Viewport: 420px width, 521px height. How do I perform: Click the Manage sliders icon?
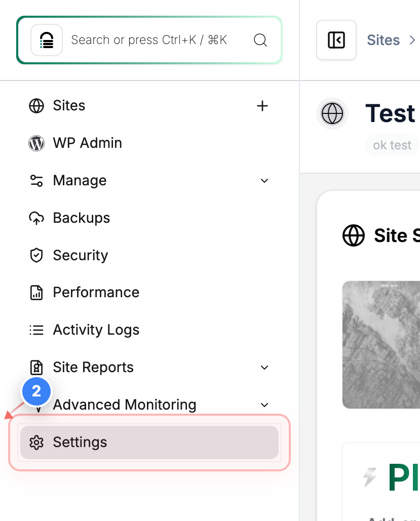coord(36,180)
